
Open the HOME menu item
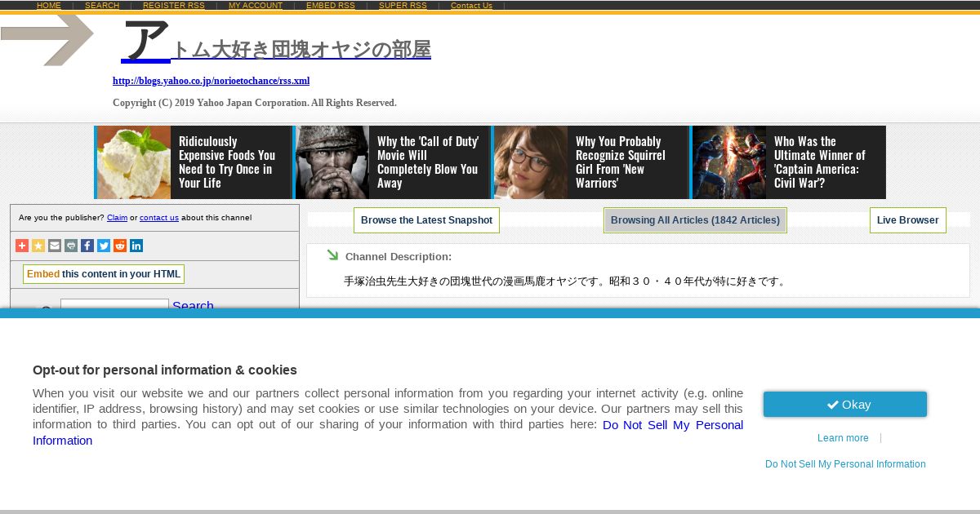tap(49, 6)
